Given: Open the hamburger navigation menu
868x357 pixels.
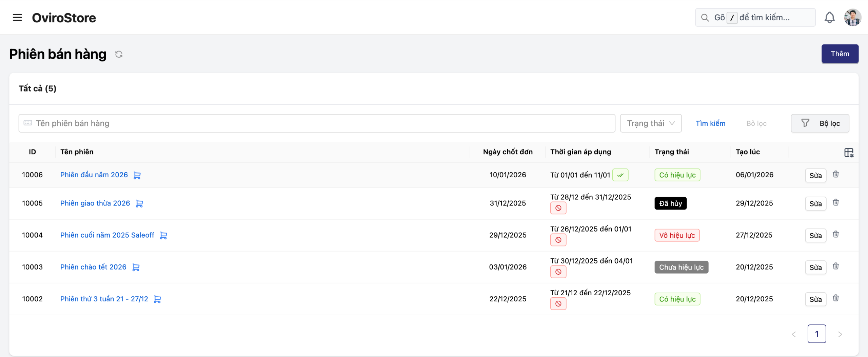Looking at the screenshot, I should click(x=17, y=18).
